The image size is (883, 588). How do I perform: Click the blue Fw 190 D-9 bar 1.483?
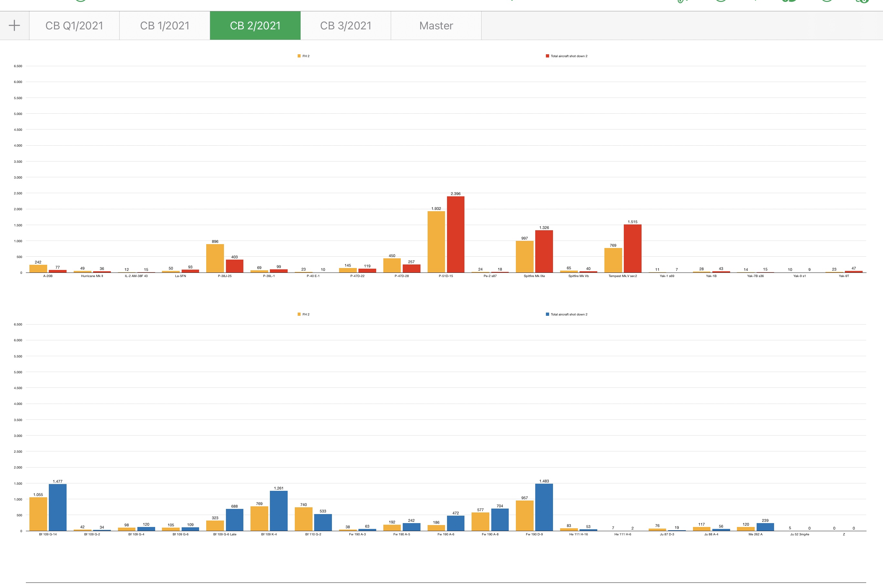(x=544, y=507)
